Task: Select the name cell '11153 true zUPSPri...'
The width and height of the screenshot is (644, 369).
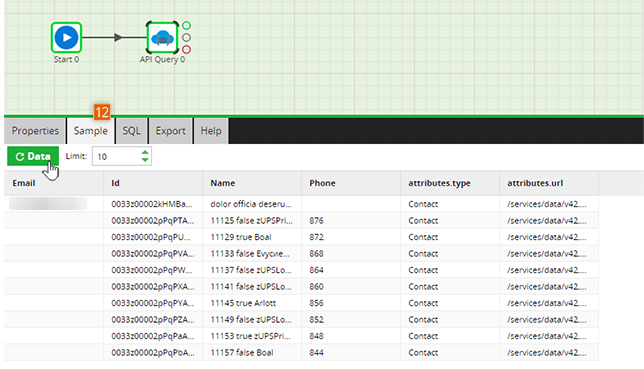Action: coord(251,336)
